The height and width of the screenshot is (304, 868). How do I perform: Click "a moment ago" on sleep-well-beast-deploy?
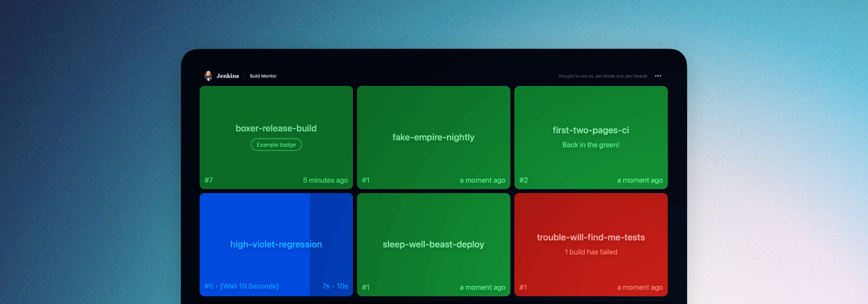pos(483,287)
